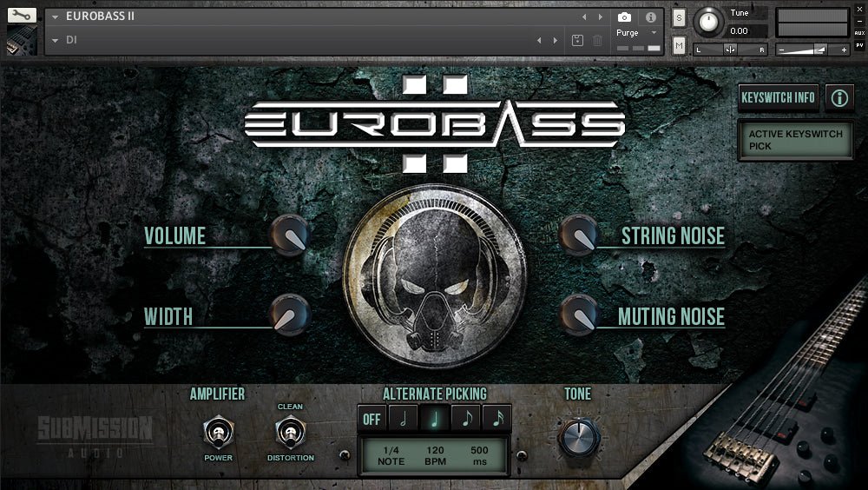The height and width of the screenshot is (490, 868).
Task: Click the 1/4 NOTE readout
Action: [391, 455]
